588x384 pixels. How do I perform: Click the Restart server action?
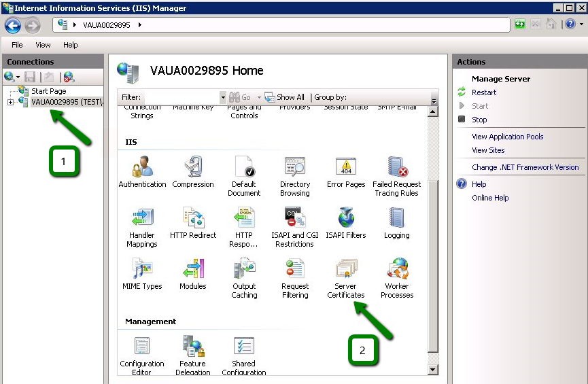tap(484, 92)
